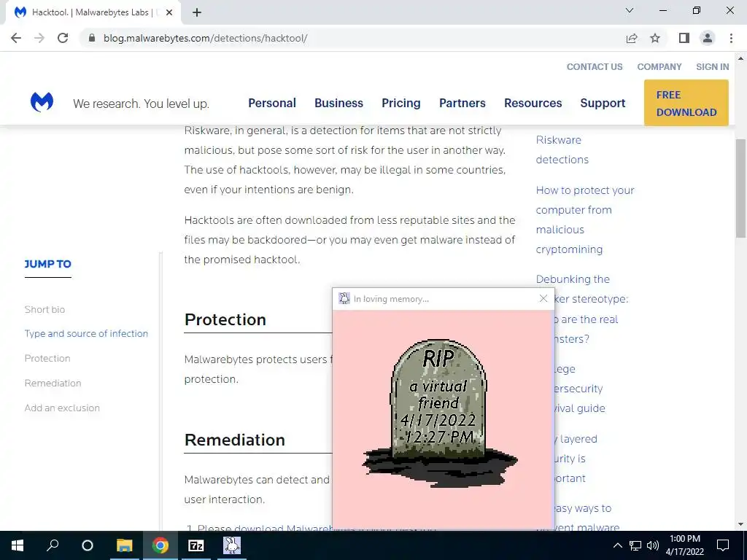The image size is (747, 560).
Task: Open network status in the system tray
Action: coord(635,545)
